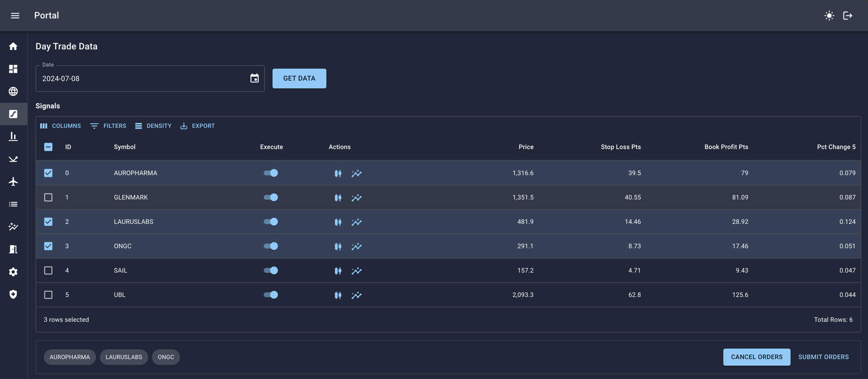The width and height of the screenshot is (868, 379).
Task: Click the GLENMARK symbol cell
Action: (131, 197)
